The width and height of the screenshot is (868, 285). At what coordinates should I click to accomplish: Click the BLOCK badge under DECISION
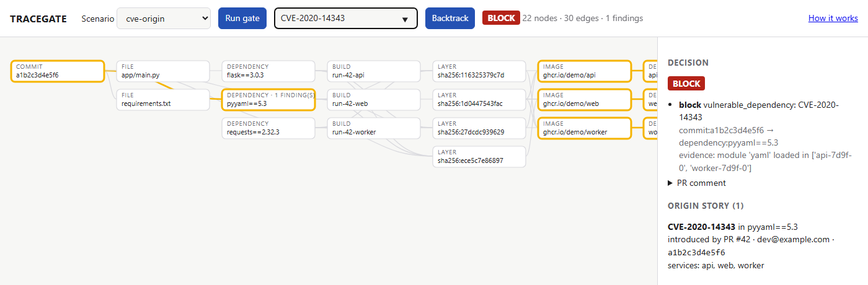click(x=686, y=84)
